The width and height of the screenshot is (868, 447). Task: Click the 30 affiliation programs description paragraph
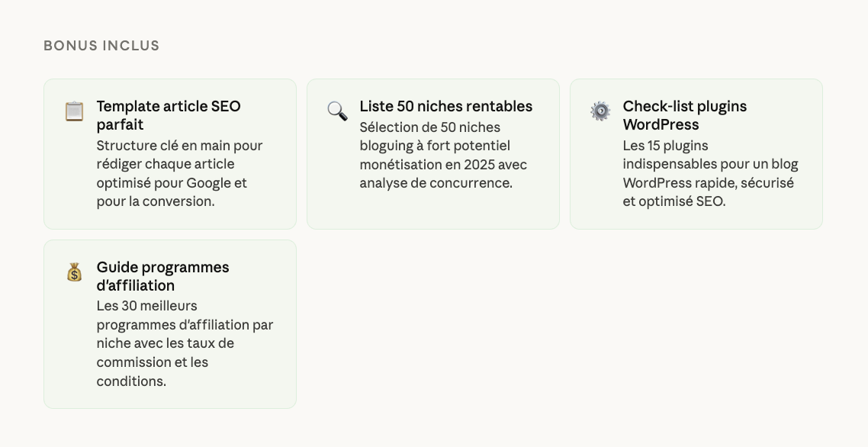(x=185, y=343)
